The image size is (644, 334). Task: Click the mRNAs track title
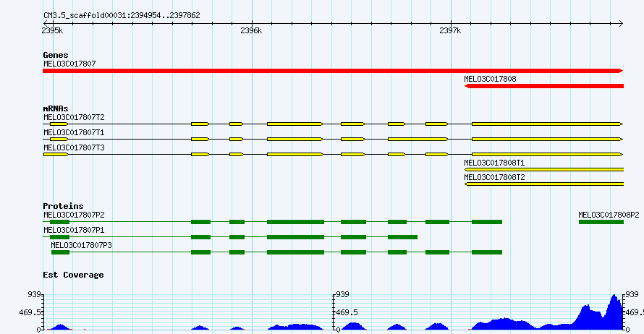click(x=56, y=108)
